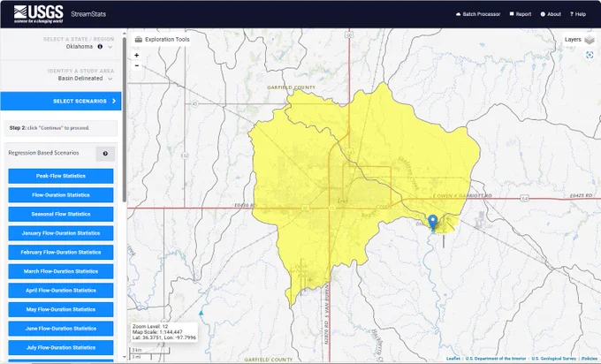Click the 'Step 2: click Continue' message
This screenshot has height=364, width=601.
[x=61, y=128]
